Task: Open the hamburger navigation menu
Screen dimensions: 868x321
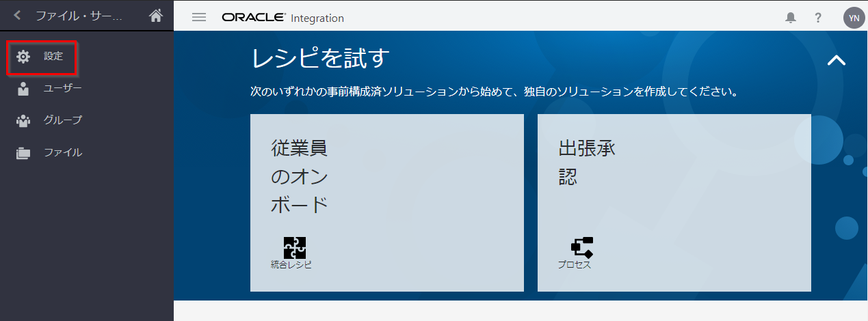Action: [199, 17]
